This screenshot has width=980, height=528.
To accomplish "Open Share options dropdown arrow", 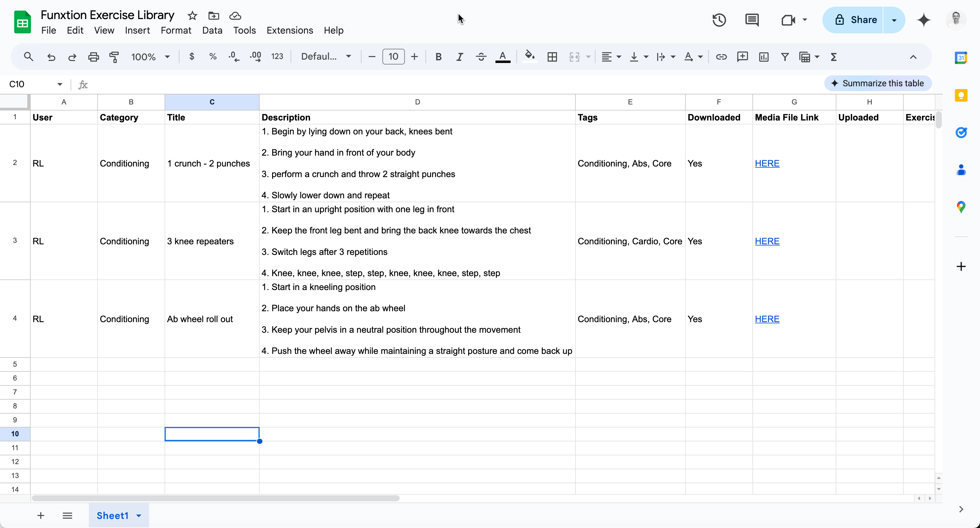I will tap(894, 20).
